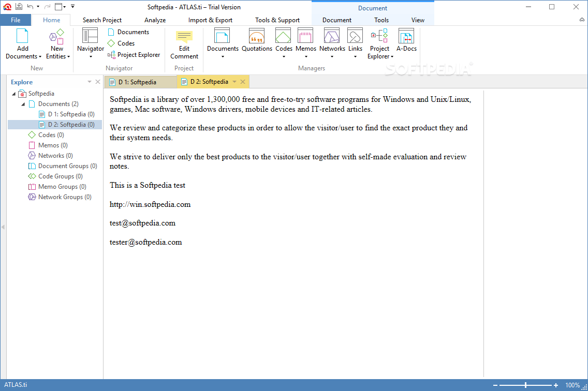Click the zoom out minus icon
The height and width of the screenshot is (391, 588).
coord(495,385)
